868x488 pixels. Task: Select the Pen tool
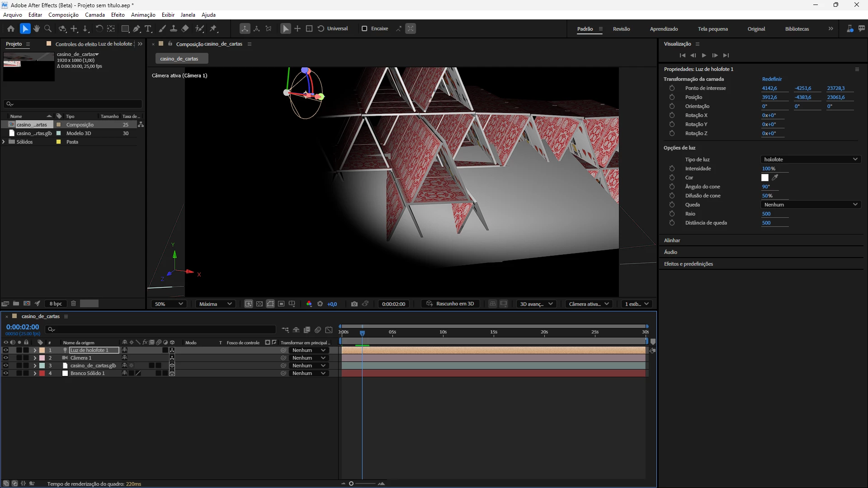click(x=137, y=28)
